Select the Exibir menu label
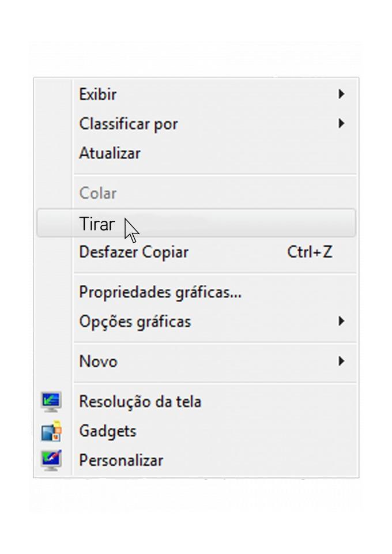Viewport: 392px width, 554px height. [x=98, y=94]
